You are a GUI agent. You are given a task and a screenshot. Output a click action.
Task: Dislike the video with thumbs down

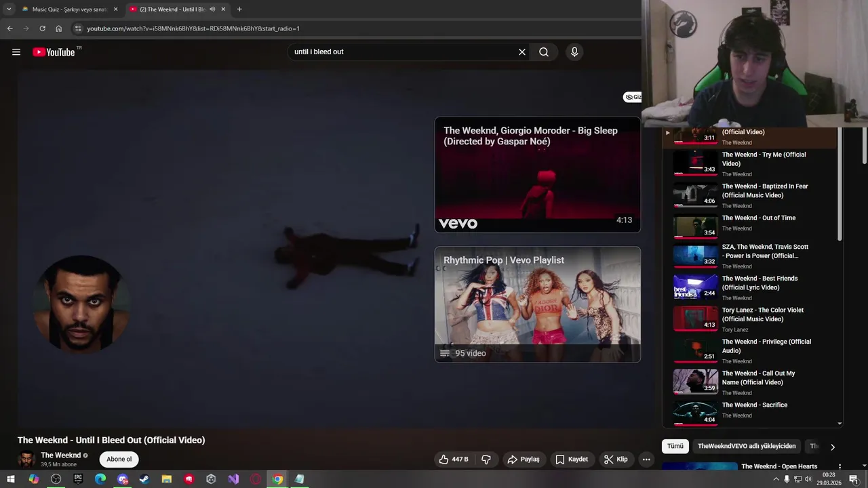coord(486,460)
